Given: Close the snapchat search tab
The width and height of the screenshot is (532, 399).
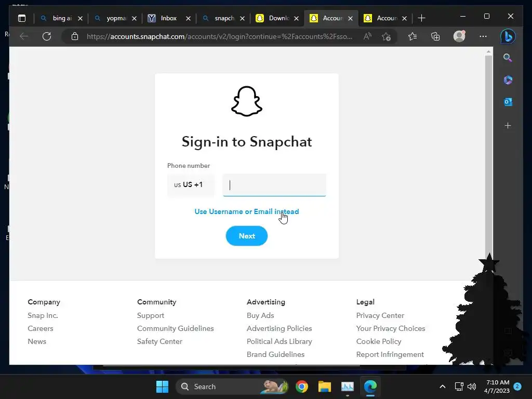Looking at the screenshot, I should pos(242,18).
